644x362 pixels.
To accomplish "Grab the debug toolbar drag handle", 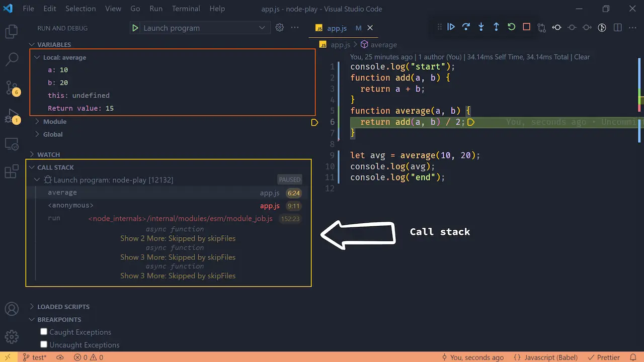I will [439, 27].
